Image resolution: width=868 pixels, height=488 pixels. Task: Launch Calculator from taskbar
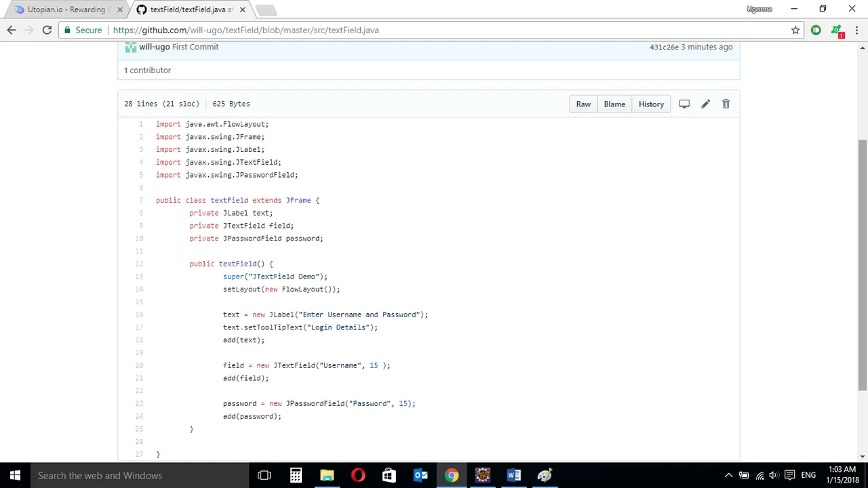296,475
